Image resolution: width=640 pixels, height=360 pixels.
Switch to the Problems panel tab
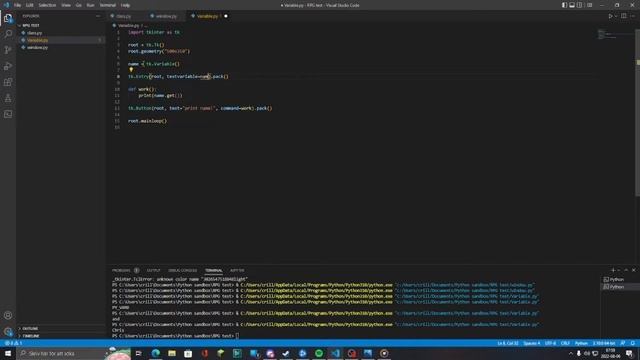click(x=121, y=270)
